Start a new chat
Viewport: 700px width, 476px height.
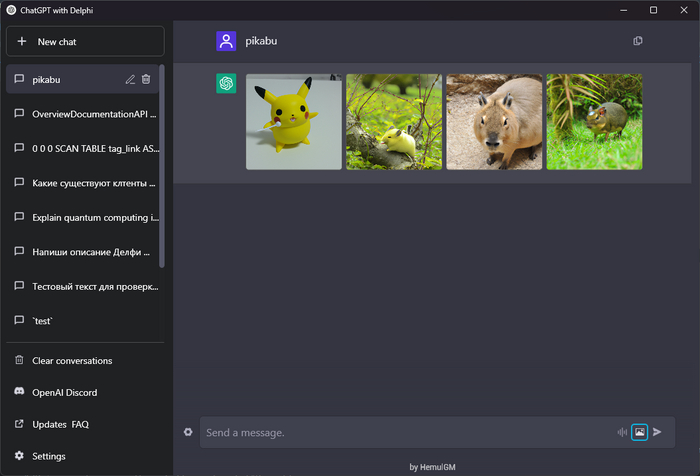85,42
